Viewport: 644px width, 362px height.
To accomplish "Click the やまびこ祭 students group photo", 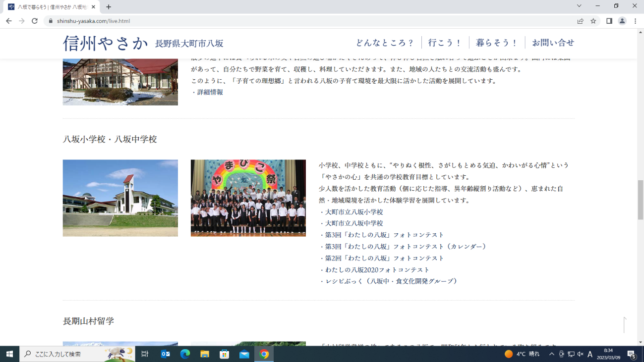I will coord(248,198).
